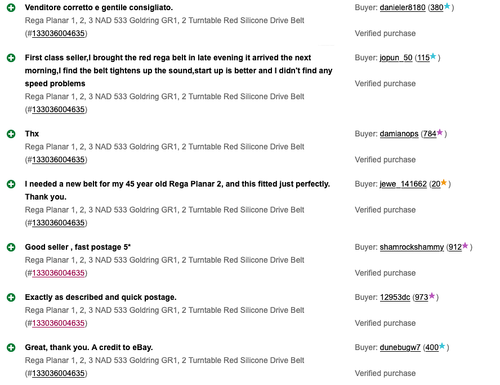Open feedback score 784 for damianops
This screenshot has height=385, width=500.
(430, 134)
